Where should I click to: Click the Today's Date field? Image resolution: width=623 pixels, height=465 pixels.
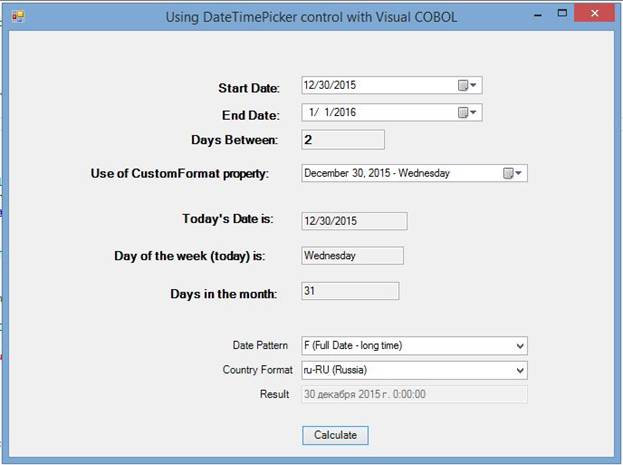pos(353,220)
